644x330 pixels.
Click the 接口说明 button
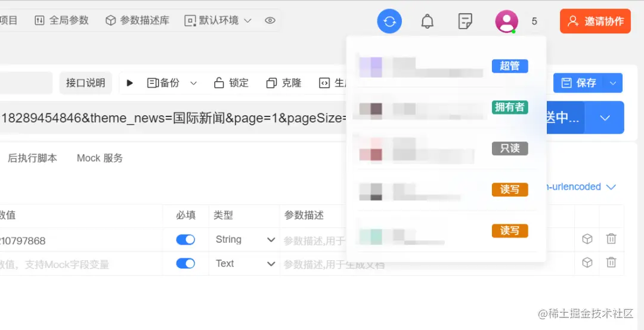point(86,83)
